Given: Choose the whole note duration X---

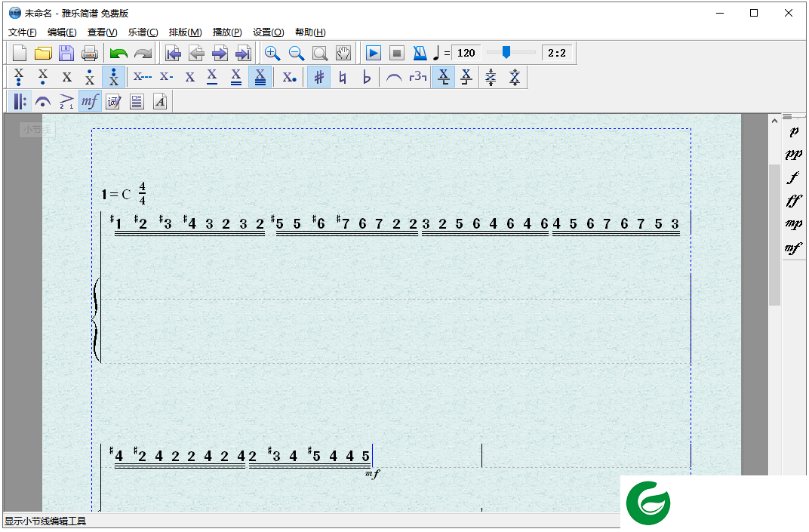Looking at the screenshot, I should (x=143, y=78).
